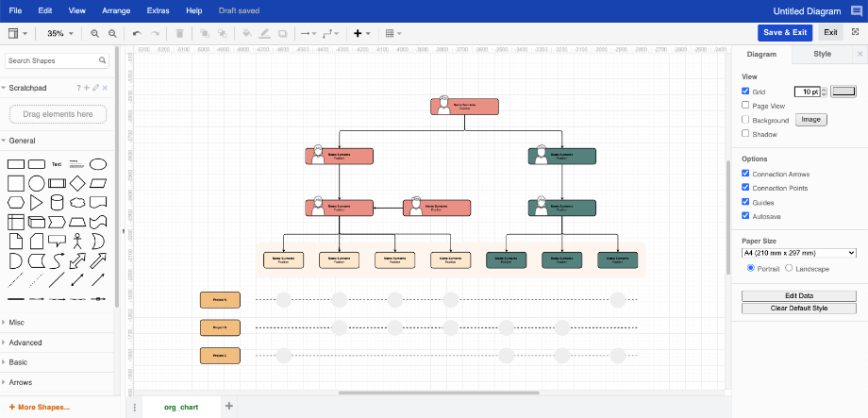Screen dimensions: 868x418
Task: Click the fill color bucket icon
Action: click(247, 33)
